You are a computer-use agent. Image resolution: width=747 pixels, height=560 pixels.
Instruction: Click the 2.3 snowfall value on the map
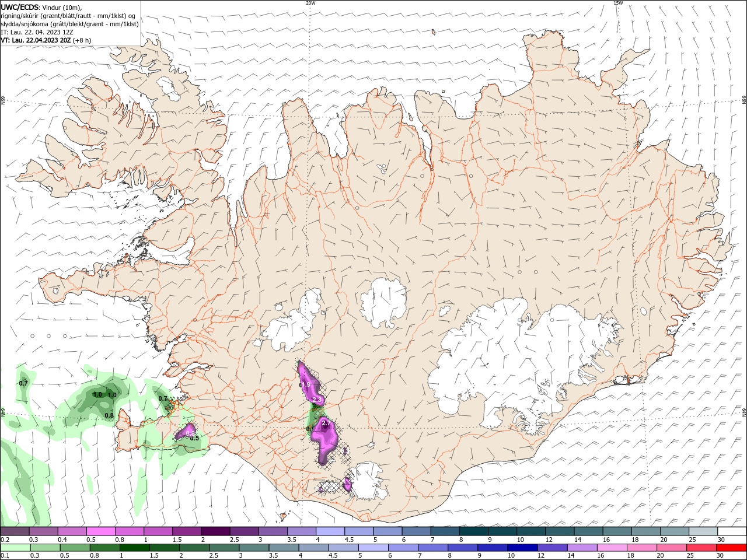click(x=317, y=400)
